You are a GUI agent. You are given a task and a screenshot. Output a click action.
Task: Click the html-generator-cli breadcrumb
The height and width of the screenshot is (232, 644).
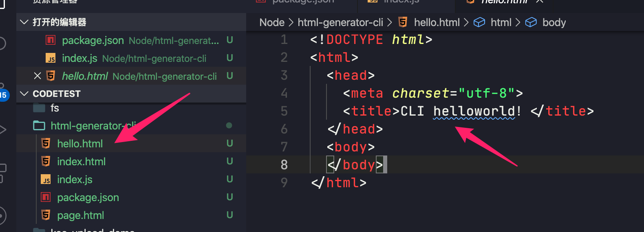pos(340,22)
